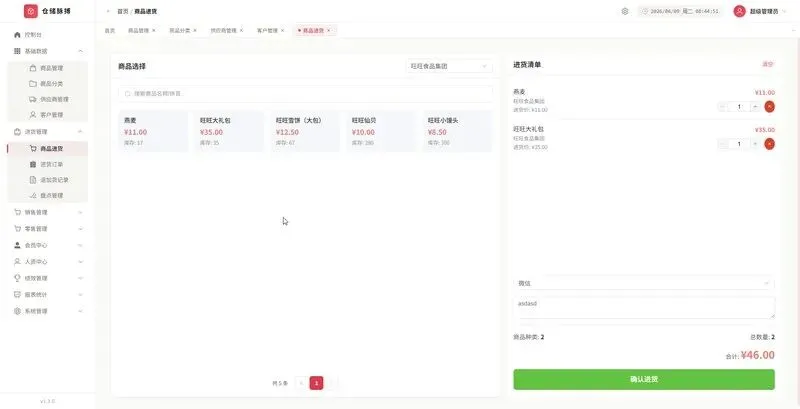Screen dimensions: 800x409
Task: Open the 旺旺食品集团 supplier dropdown
Action: 449,66
